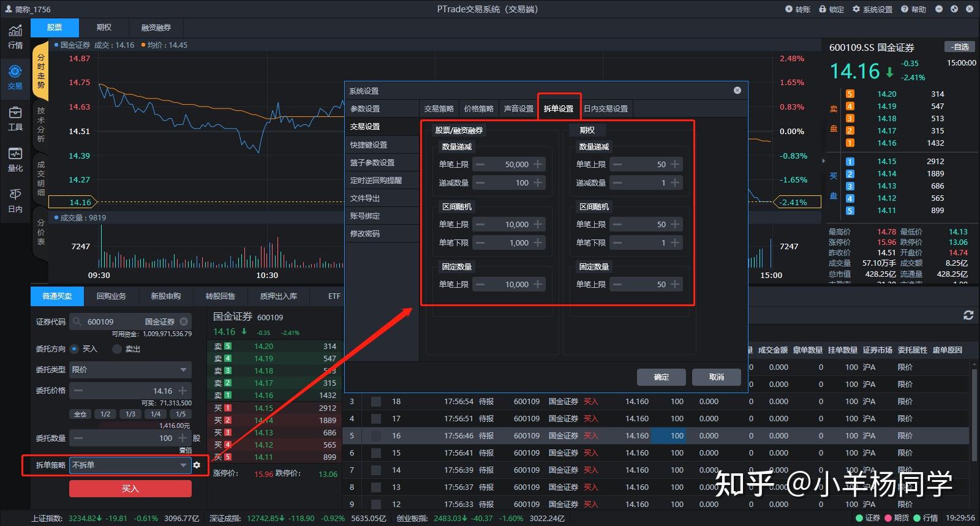980x526 pixels.
Task: Close the 系统设置 dialog with X
Action: click(x=737, y=90)
